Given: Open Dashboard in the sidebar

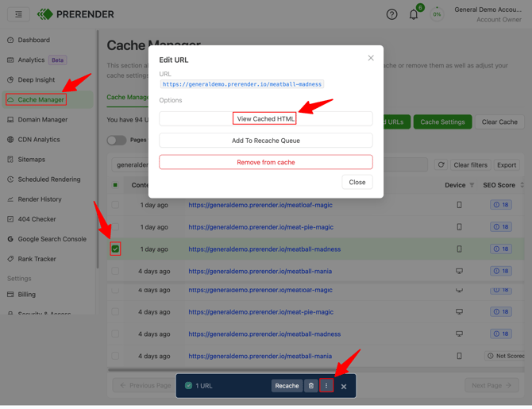Looking at the screenshot, I should coord(33,40).
